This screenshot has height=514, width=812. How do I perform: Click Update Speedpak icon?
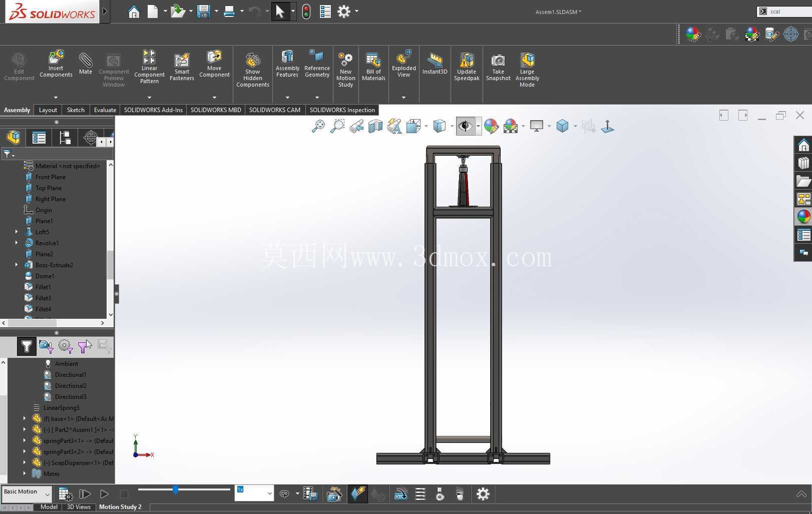(467, 67)
